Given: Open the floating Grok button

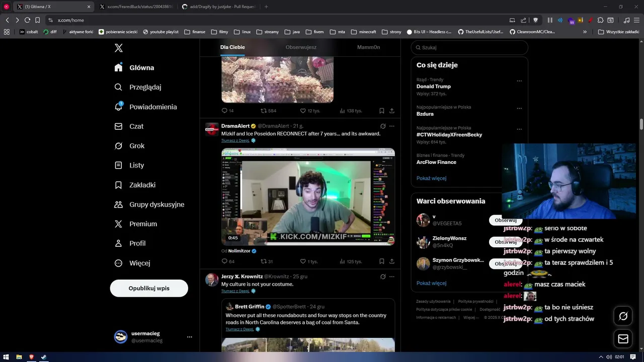Looking at the screenshot, I should tap(623, 316).
